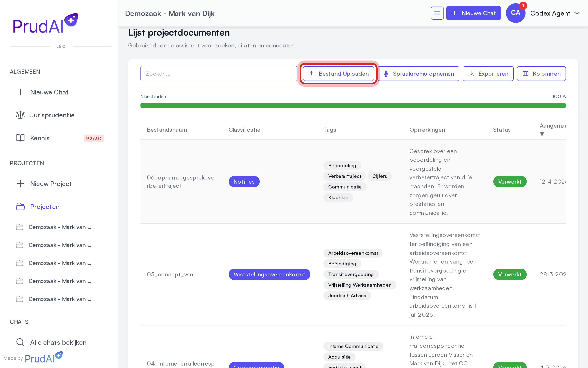
Task: Click the Vaststellingsovereenkomst classification badge
Action: [269, 274]
